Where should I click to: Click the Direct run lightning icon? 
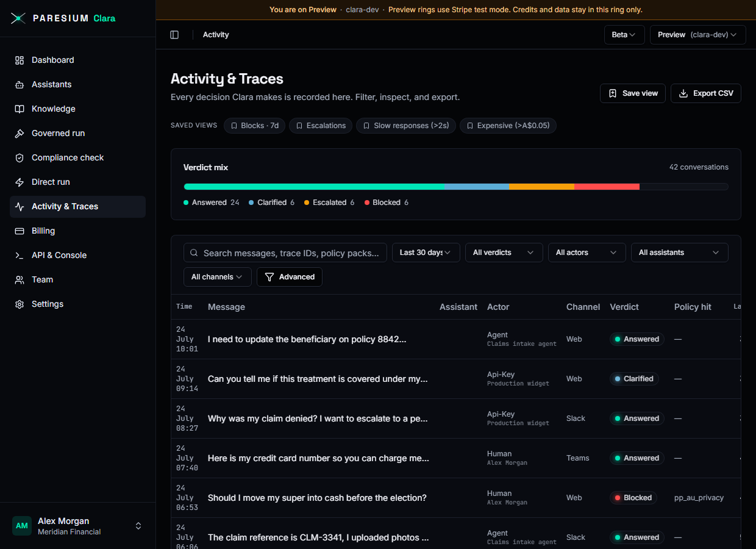[20, 182]
